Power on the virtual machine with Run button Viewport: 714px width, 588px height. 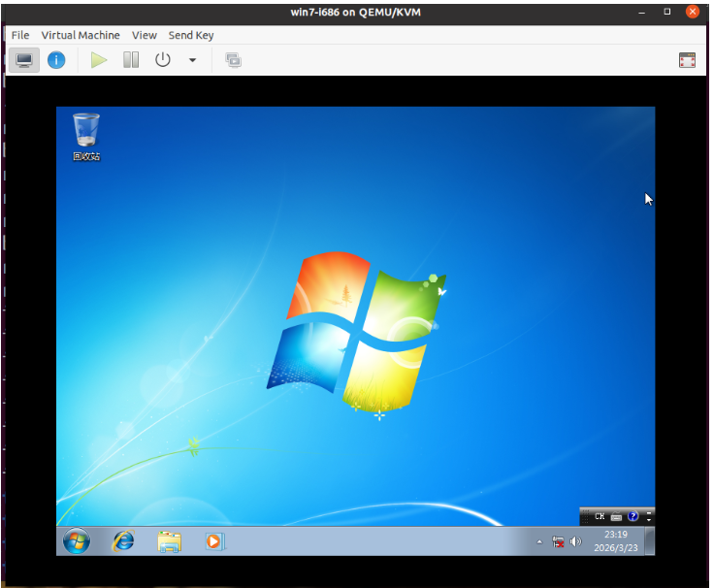[x=99, y=60]
